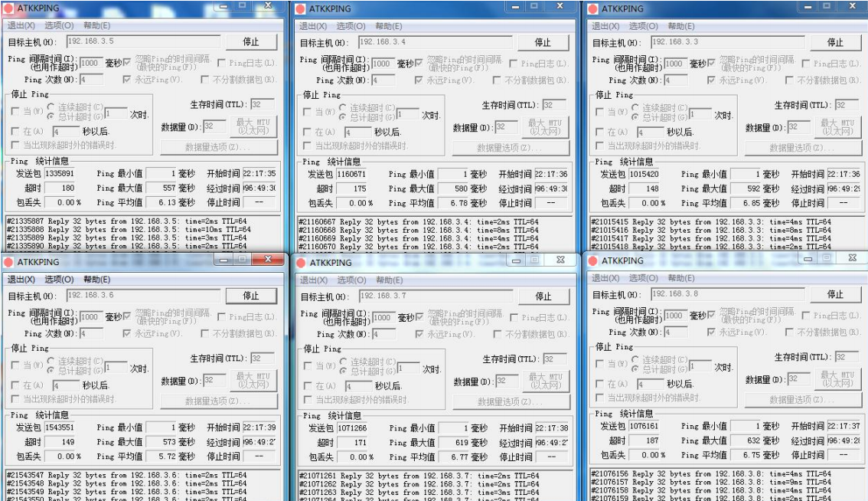Stop pinging host 192.168.3.8 with 停止
Screen dimensions: 868x501
pyautogui.click(x=835, y=294)
